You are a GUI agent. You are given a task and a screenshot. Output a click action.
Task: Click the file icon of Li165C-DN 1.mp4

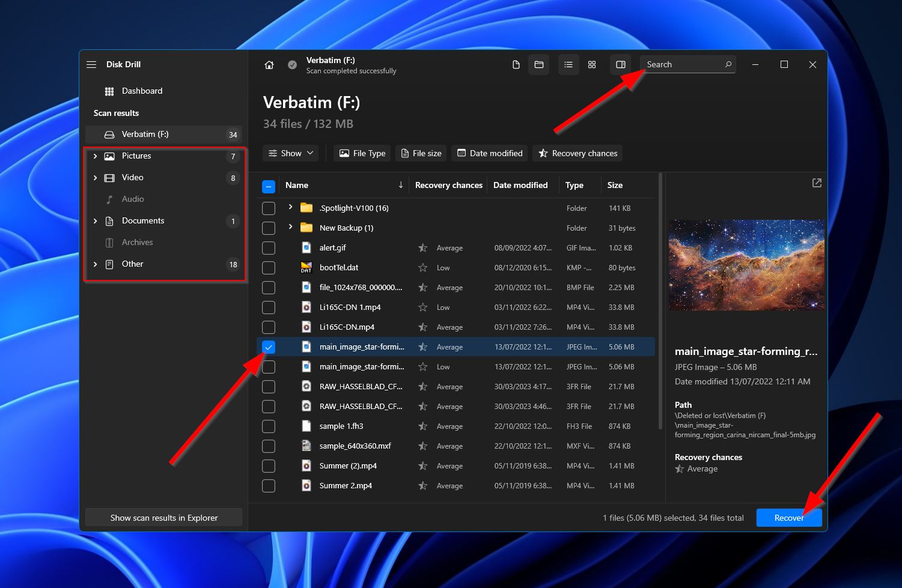coord(306,308)
